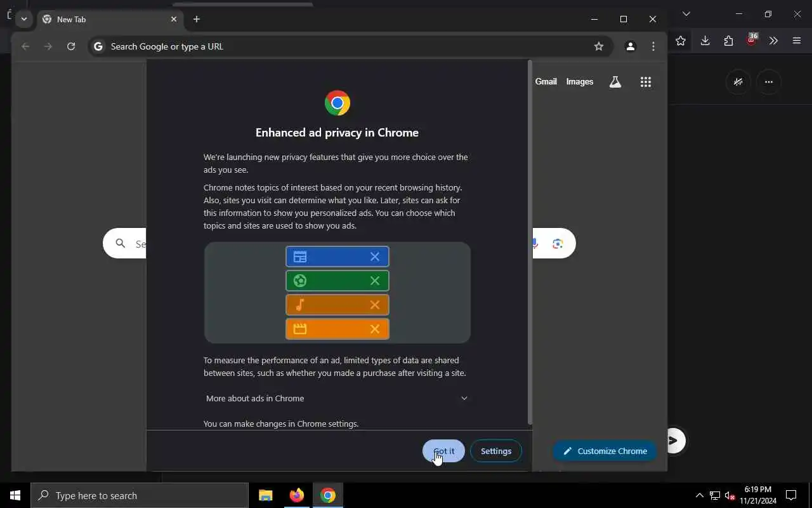Bookmark page with Firefox star icon
This screenshot has width=812, height=508.
681,41
